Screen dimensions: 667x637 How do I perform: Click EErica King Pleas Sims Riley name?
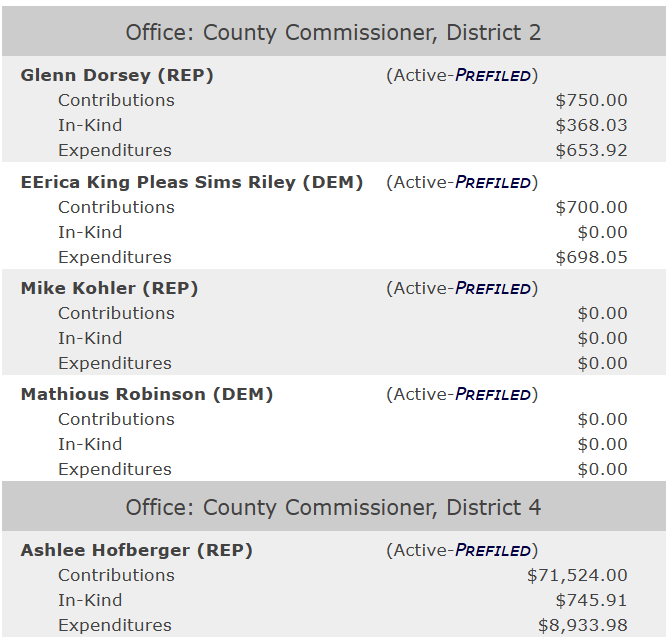tap(192, 182)
